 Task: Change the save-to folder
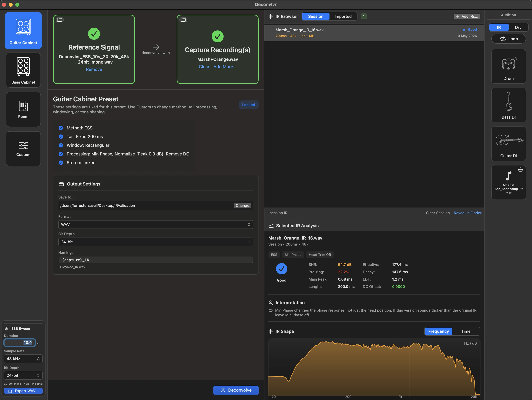pyautogui.click(x=242, y=206)
